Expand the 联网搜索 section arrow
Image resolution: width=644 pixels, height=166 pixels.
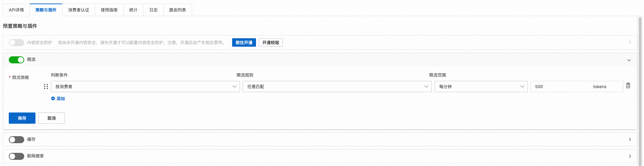[x=629, y=156]
